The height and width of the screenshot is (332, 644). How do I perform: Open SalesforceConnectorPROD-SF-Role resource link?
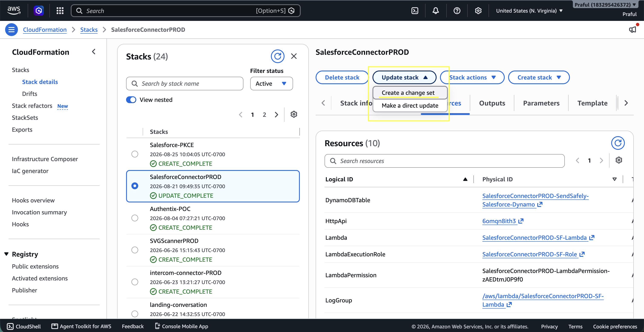[533, 254]
